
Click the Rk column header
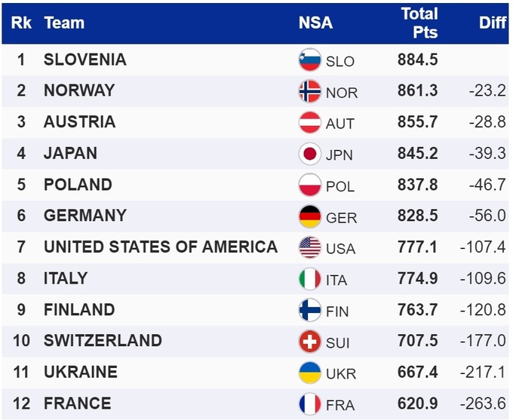[x=21, y=23]
